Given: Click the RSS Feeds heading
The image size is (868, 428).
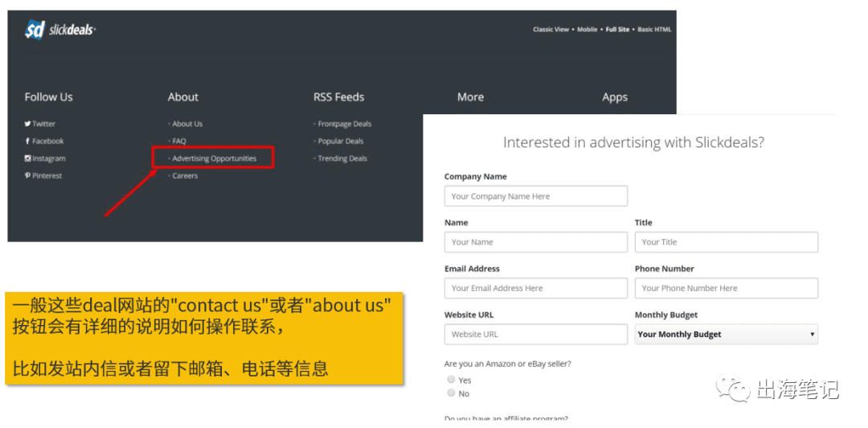Looking at the screenshot, I should 339,97.
